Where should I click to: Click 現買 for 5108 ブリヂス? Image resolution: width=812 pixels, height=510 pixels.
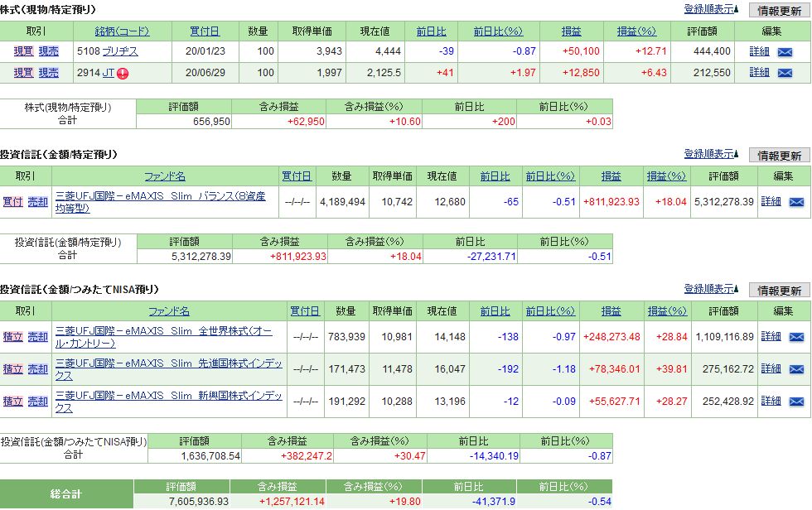[23, 51]
